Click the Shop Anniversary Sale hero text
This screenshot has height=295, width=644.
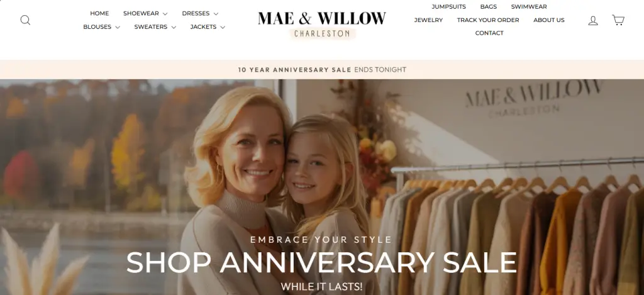(x=321, y=262)
